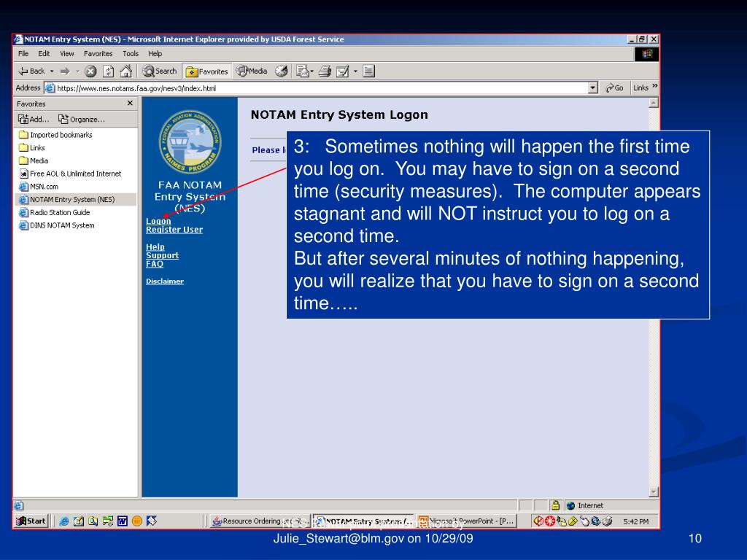Open the Media pane button
This screenshot has width=747, height=560.
click(x=252, y=71)
